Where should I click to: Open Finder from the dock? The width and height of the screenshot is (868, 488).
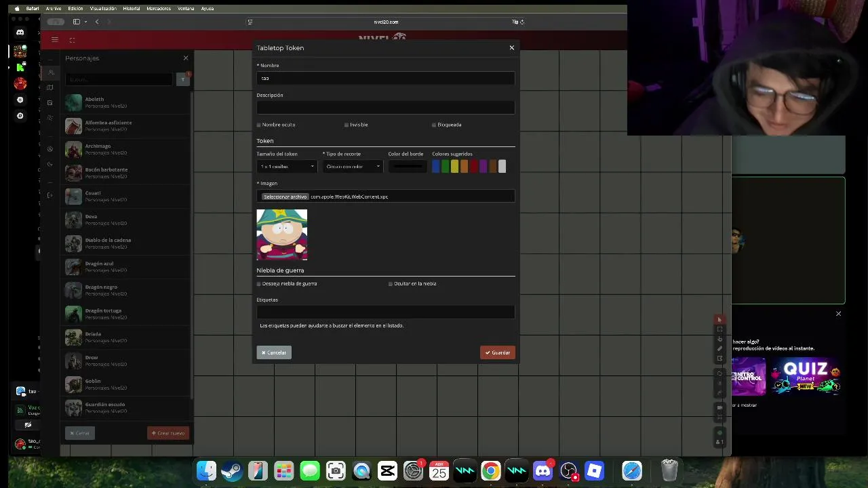pos(206,470)
